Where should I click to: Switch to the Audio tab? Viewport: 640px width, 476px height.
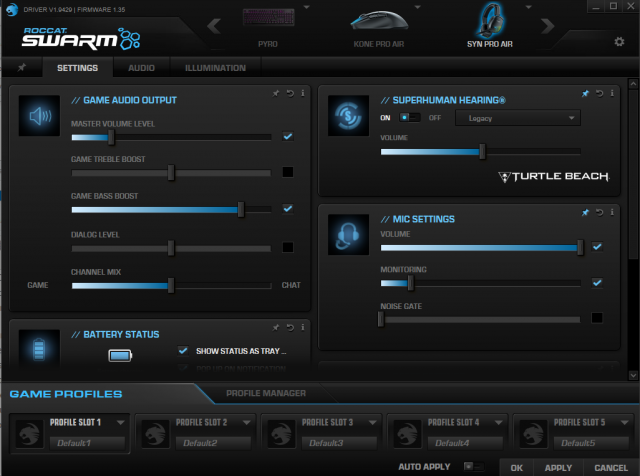[141, 68]
